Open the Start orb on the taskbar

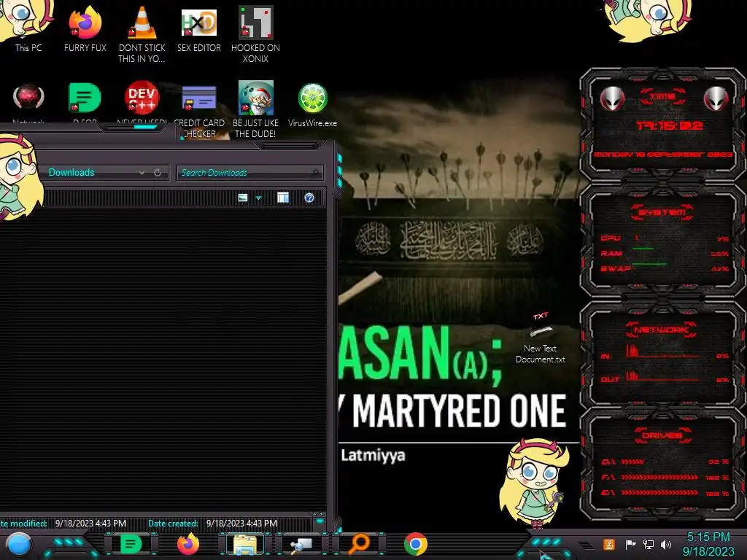pos(18,545)
